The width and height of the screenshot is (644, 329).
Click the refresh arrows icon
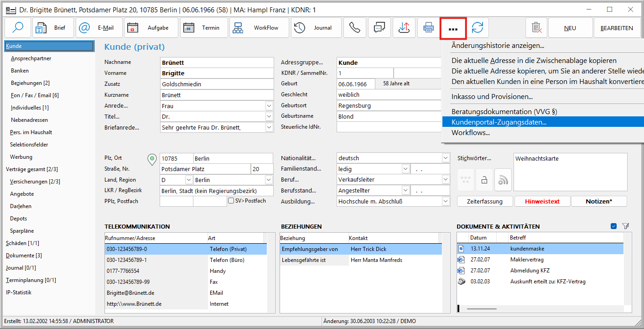(x=478, y=28)
